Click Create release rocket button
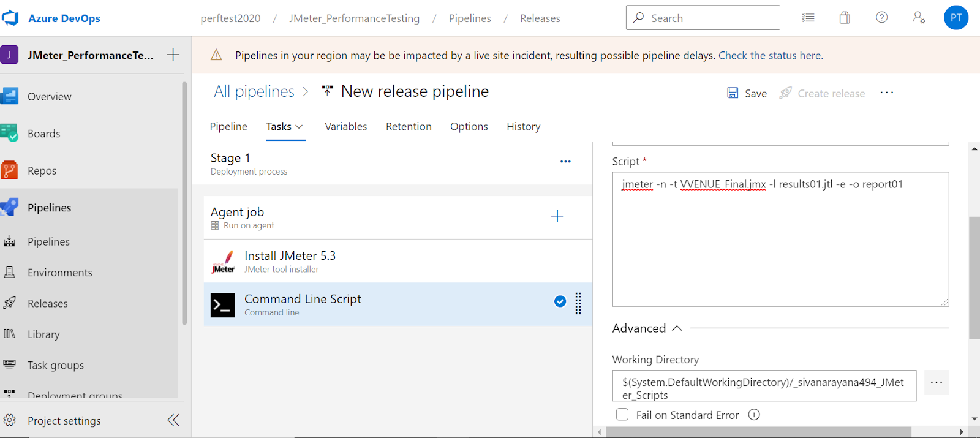The image size is (980, 438). (x=822, y=93)
